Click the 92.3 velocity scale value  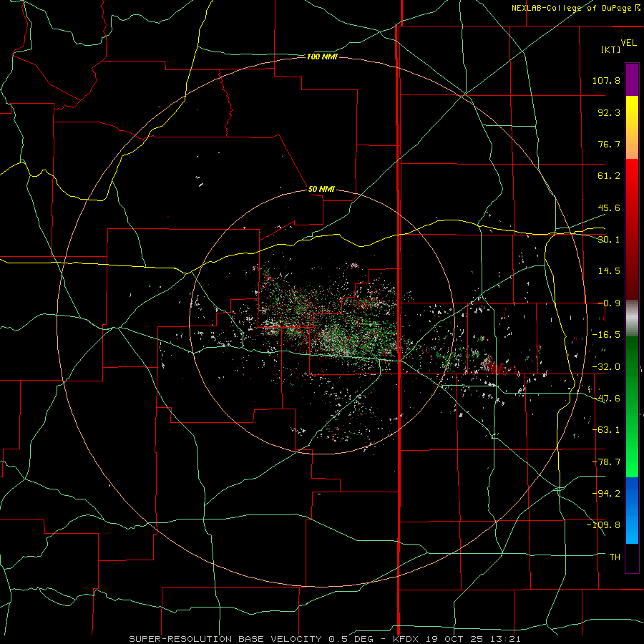609,112
